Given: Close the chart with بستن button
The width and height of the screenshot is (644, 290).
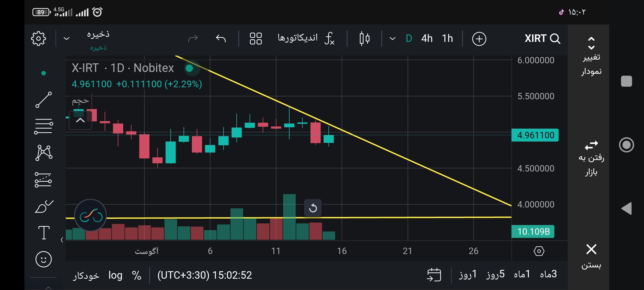Looking at the screenshot, I should coord(591,256).
